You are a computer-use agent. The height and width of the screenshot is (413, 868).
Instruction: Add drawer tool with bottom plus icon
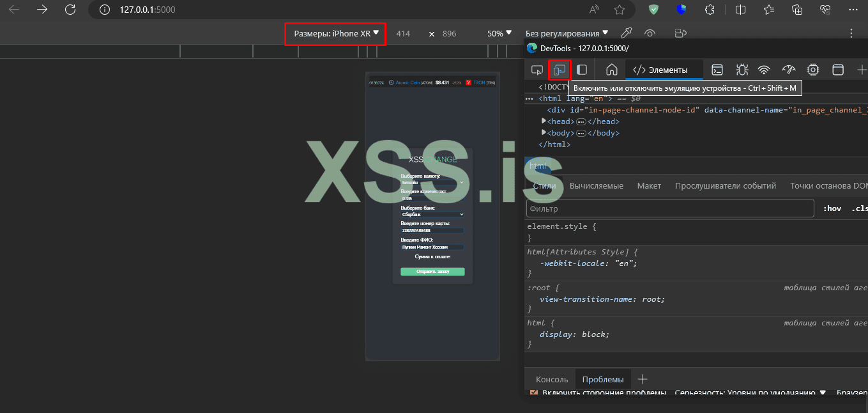[643, 380]
